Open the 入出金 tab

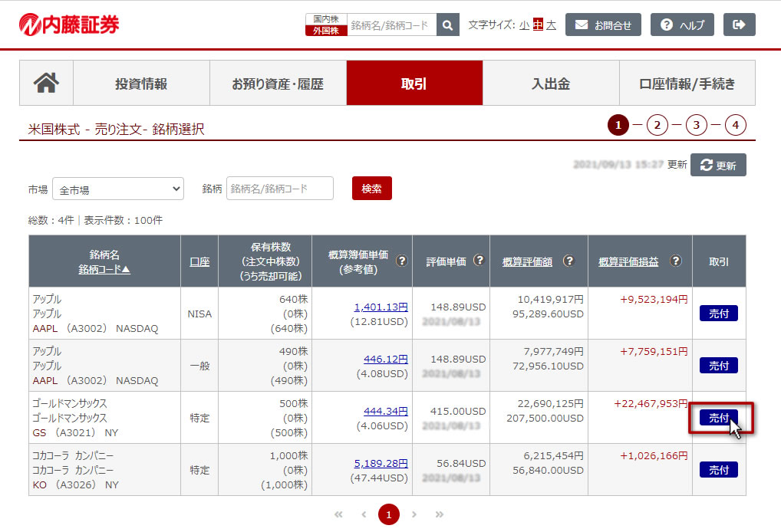click(x=551, y=83)
